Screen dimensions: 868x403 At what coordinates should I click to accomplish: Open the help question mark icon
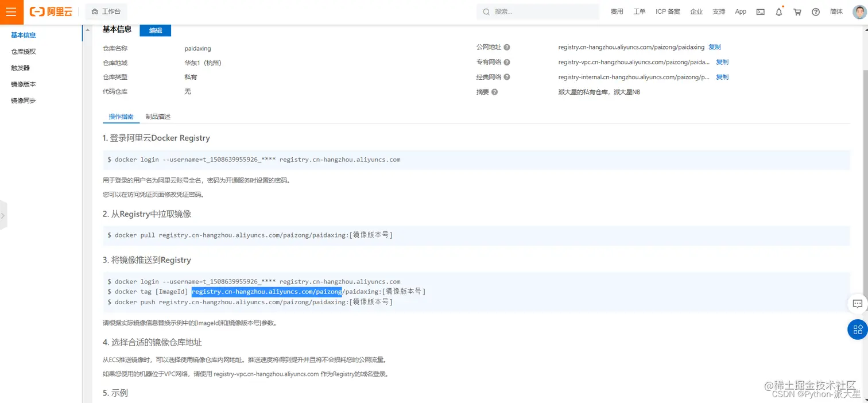(x=816, y=11)
